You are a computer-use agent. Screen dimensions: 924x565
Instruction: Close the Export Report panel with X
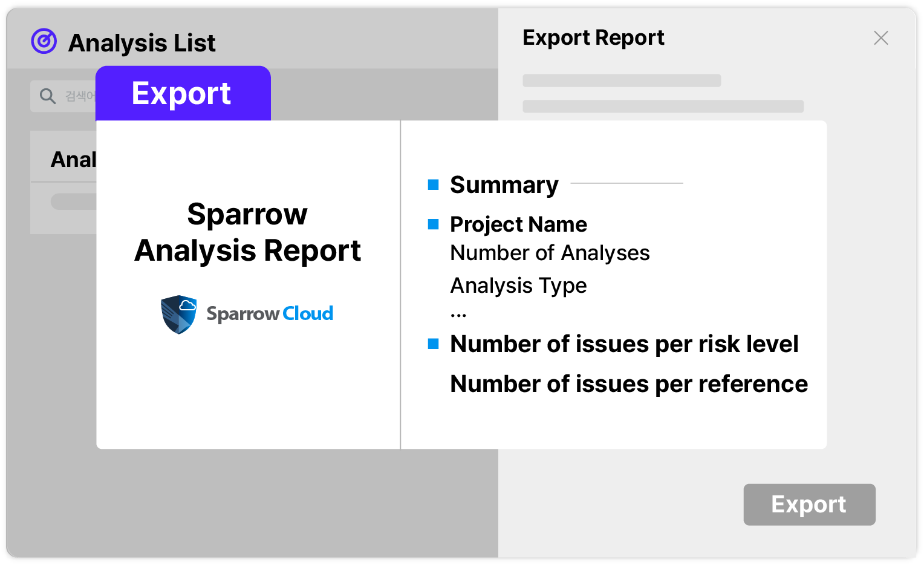click(881, 38)
